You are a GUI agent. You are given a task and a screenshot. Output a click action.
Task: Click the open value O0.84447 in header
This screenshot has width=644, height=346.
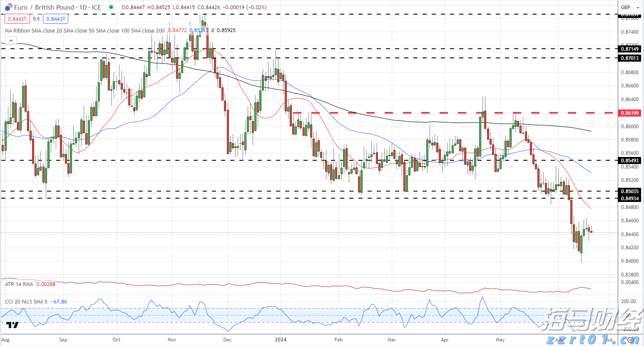(133, 7)
